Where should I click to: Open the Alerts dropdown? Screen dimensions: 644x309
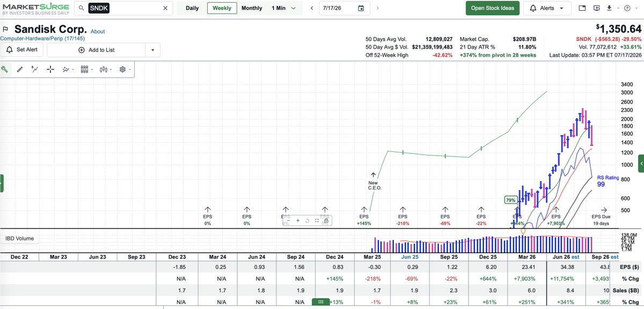547,8
